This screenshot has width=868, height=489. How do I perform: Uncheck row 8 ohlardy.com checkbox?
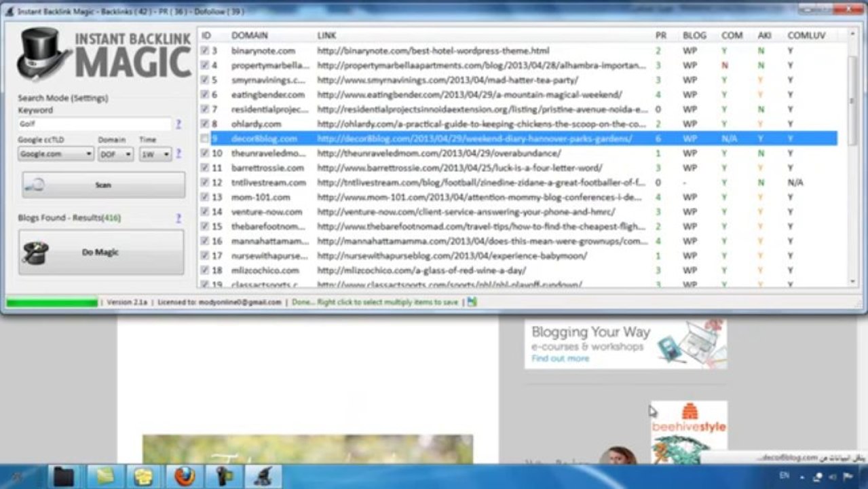[x=205, y=124]
